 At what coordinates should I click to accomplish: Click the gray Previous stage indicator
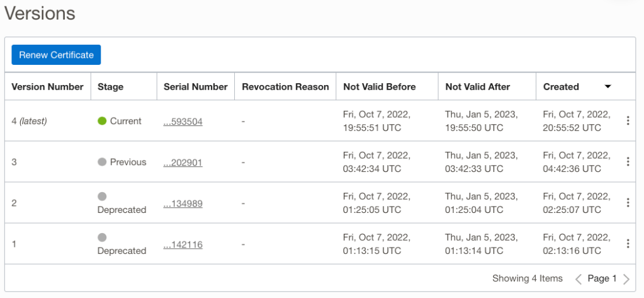click(x=102, y=162)
